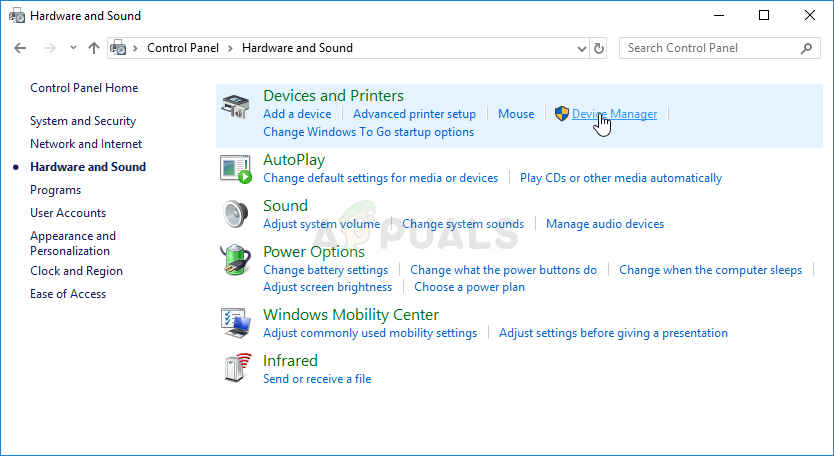
Task: Click Send or receive a file
Action: click(x=317, y=379)
